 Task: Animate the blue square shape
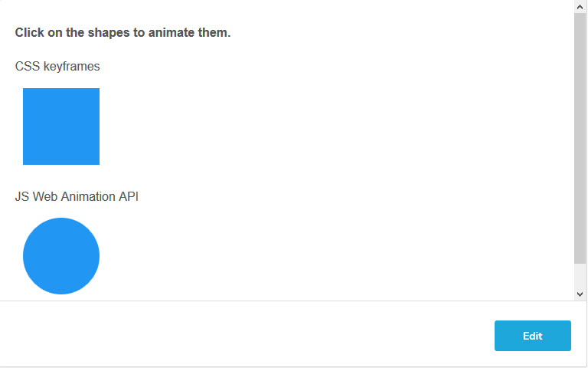coord(61,127)
